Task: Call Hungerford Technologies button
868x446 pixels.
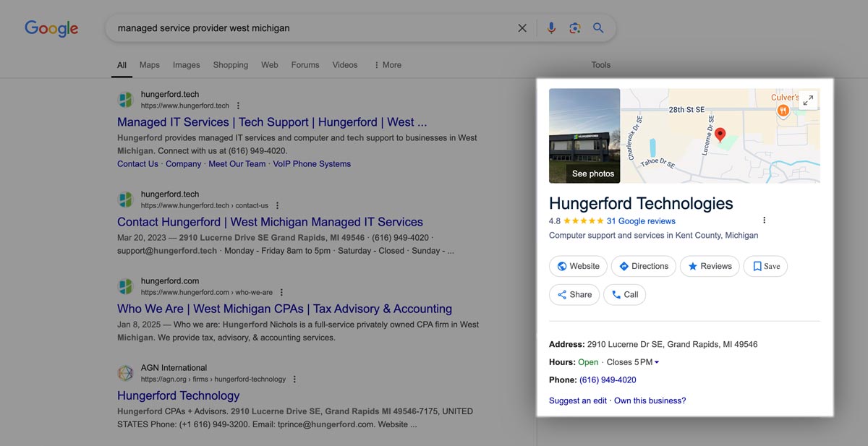Action: (624, 294)
